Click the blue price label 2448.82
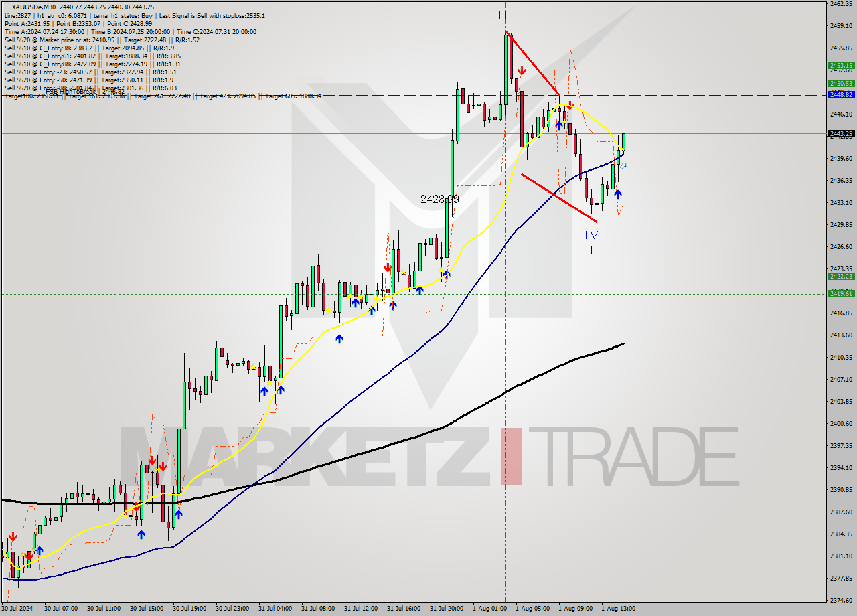 841,95
